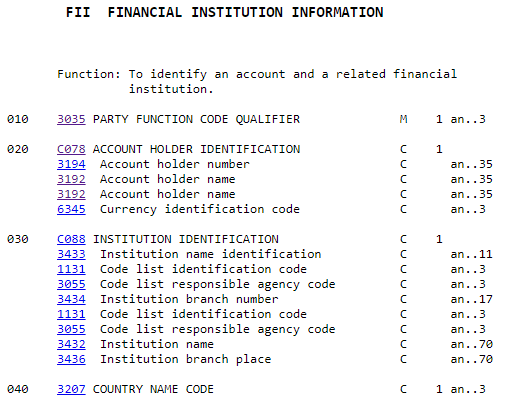
Task: Click the FII Financial Institution Information heading
Action: pyautogui.click(x=225, y=12)
